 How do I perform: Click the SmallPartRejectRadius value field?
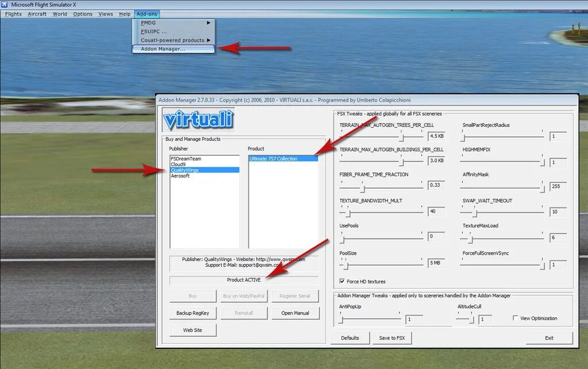(x=558, y=136)
